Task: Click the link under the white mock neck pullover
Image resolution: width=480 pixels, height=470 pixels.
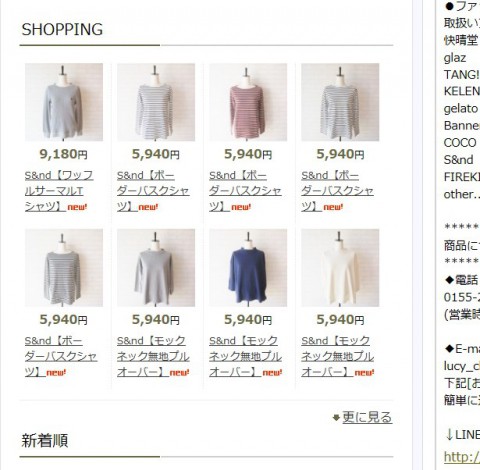Action: point(337,356)
